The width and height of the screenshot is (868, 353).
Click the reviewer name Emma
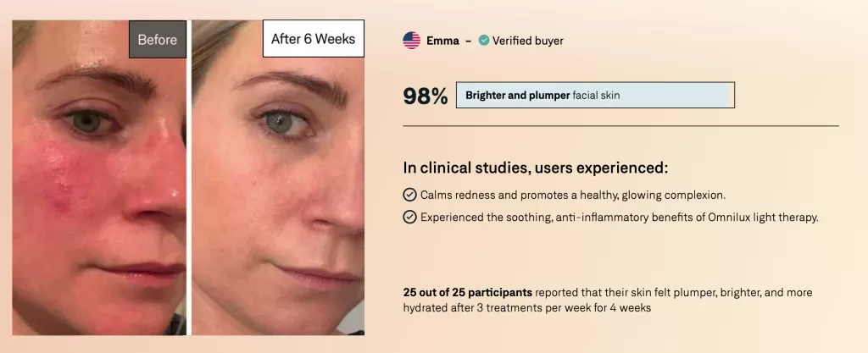click(442, 41)
